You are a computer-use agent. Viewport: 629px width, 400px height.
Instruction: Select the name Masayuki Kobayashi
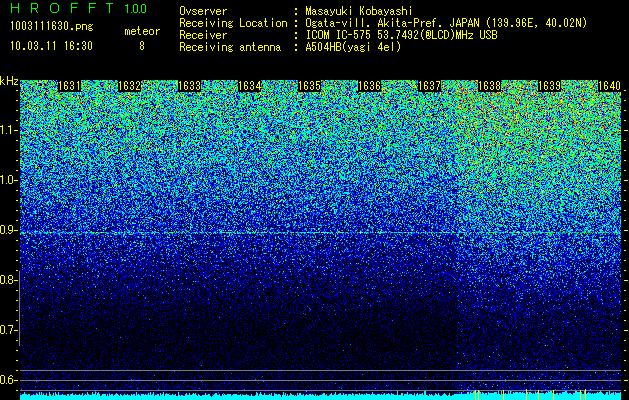point(359,12)
